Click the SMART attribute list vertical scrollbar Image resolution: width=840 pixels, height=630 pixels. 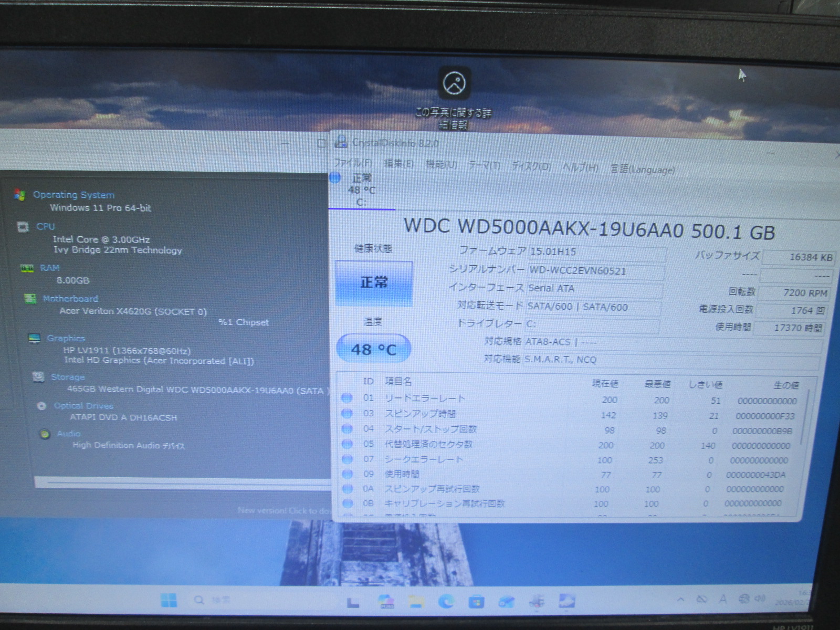(x=806, y=420)
